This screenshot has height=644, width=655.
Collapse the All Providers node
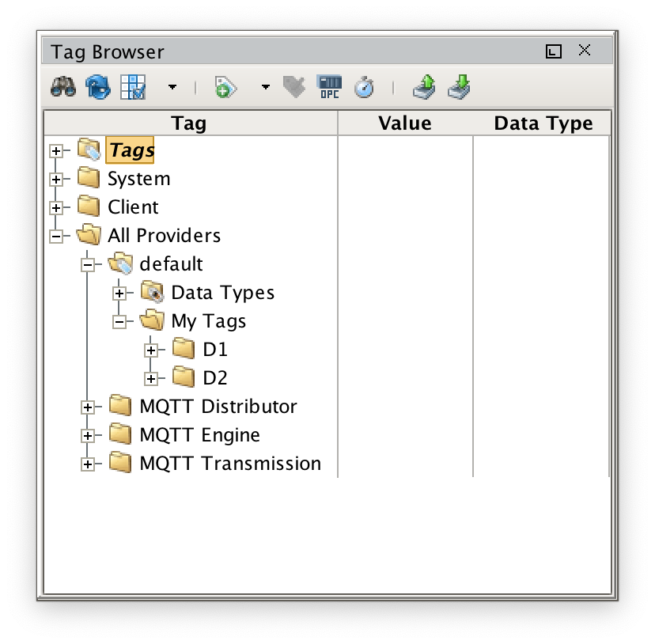55,236
